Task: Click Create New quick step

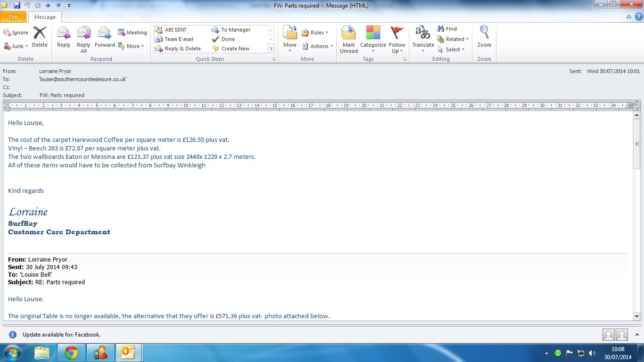Action: pos(231,49)
